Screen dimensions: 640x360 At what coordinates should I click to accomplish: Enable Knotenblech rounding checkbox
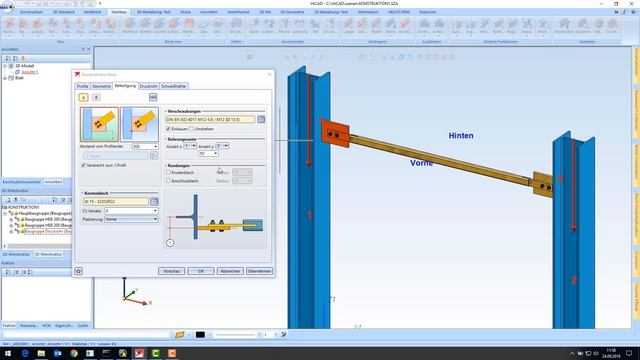pos(168,172)
